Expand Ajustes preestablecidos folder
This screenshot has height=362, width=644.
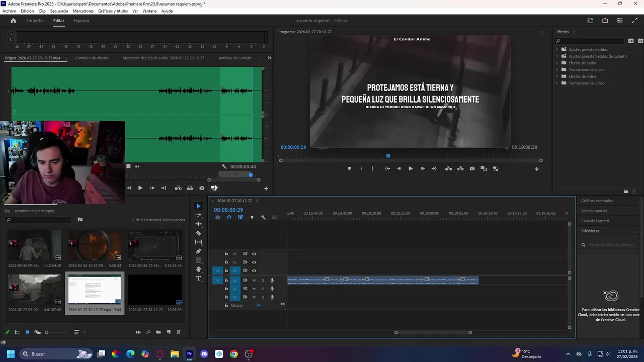(x=557, y=50)
